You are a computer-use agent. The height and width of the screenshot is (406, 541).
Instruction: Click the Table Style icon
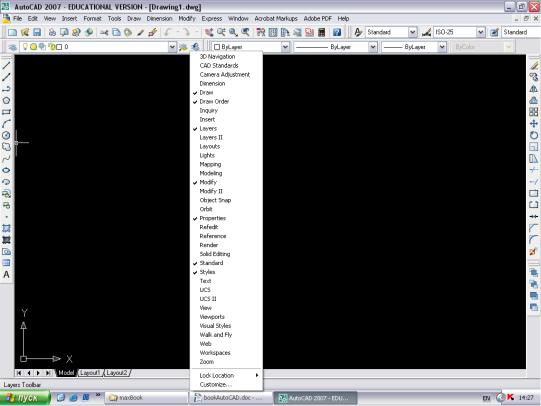pos(494,32)
